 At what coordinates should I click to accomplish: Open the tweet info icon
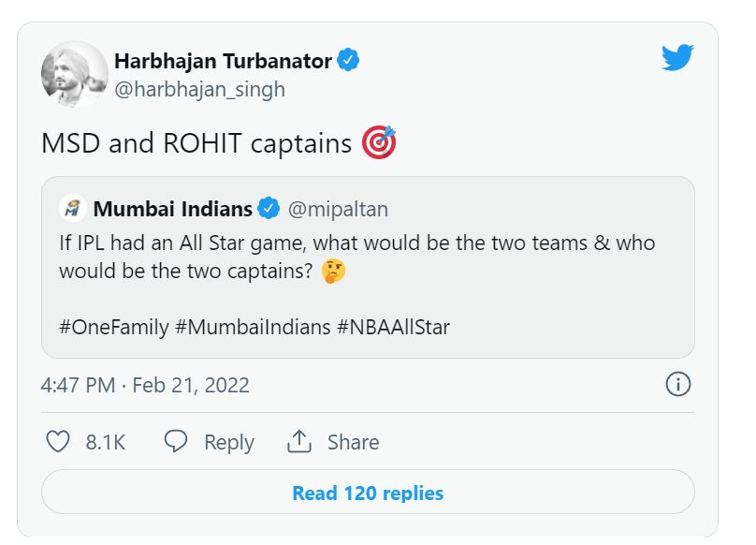677,384
